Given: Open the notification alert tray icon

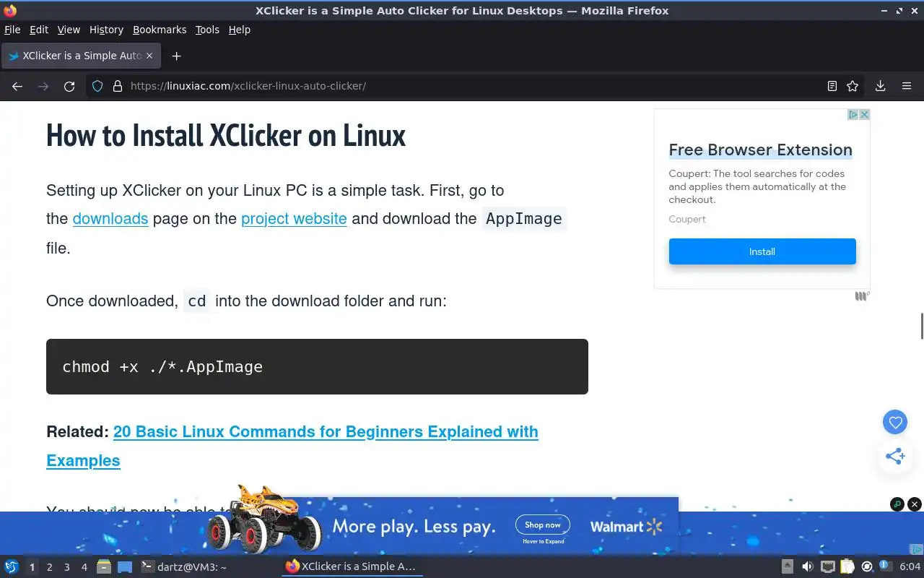Looking at the screenshot, I should pos(886,567).
